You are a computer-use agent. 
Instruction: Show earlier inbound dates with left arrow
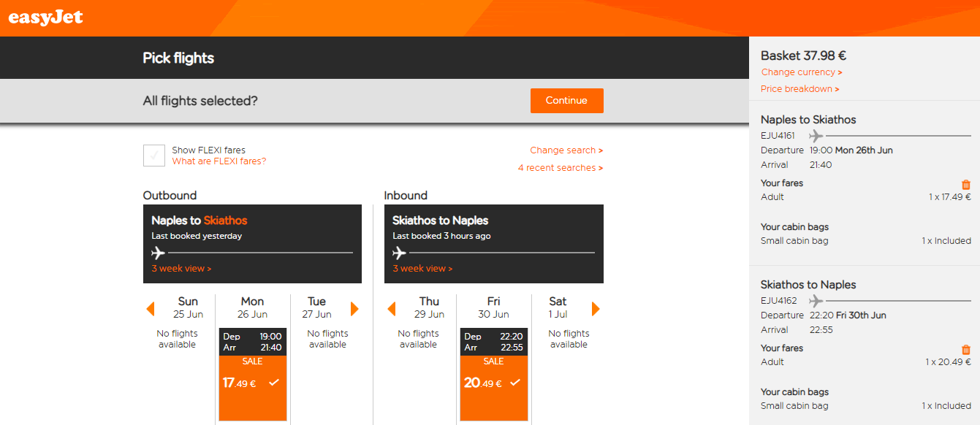[391, 309]
